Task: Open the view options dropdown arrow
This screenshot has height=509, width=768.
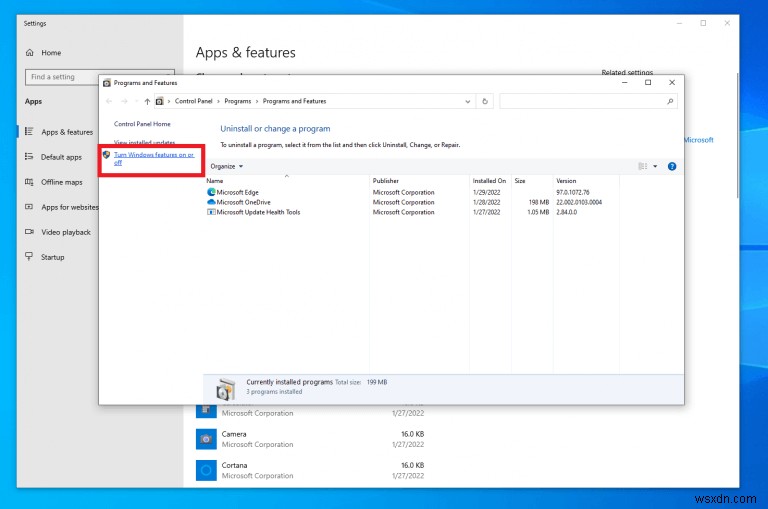Action: pos(655,167)
